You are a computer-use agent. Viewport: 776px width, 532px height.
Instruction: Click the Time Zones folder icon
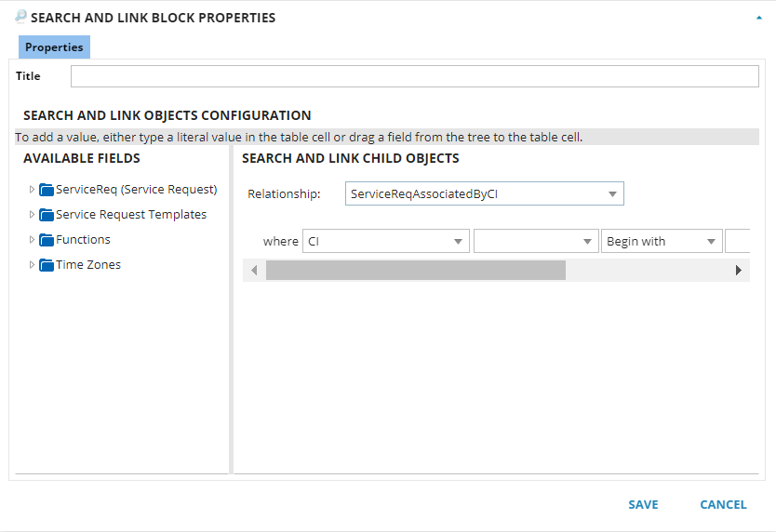click(47, 265)
